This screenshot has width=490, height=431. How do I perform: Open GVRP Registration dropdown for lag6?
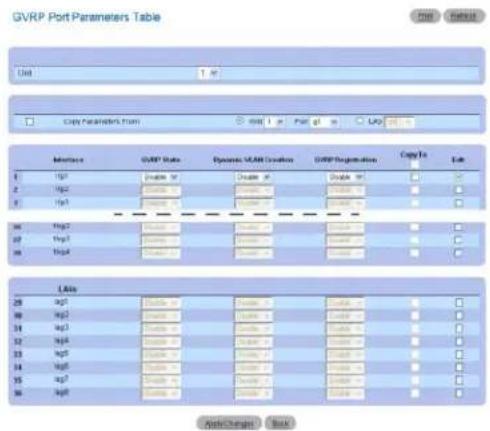click(x=346, y=368)
